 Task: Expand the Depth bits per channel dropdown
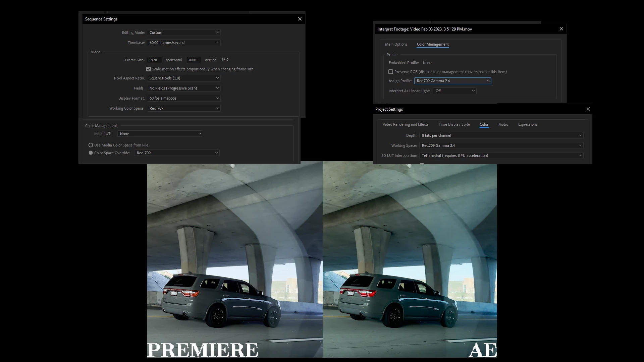501,136
